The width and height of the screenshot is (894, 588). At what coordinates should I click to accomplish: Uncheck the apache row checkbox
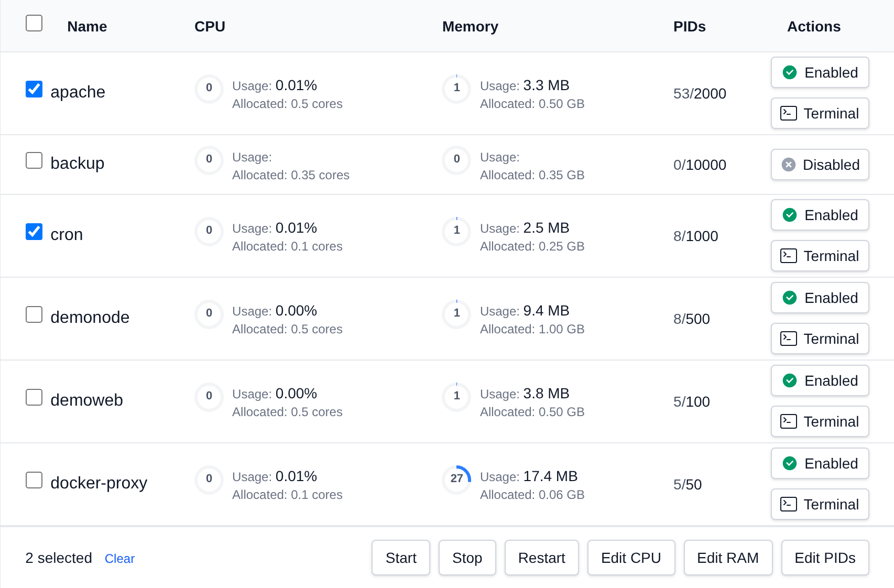tap(34, 89)
